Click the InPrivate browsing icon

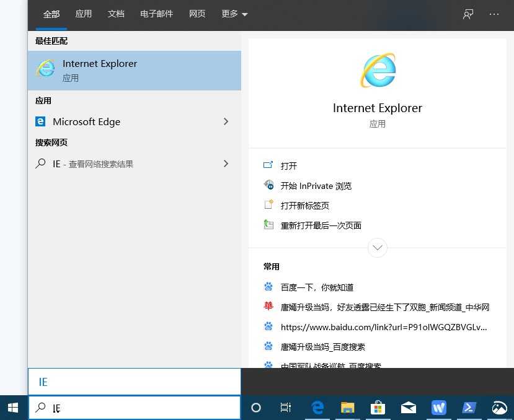point(268,185)
